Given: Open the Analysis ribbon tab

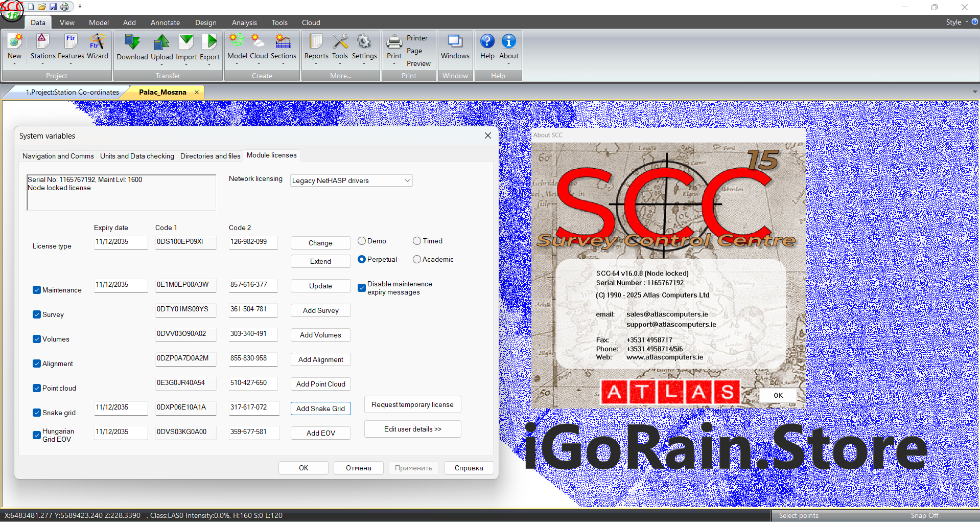Looking at the screenshot, I should tap(244, 22).
